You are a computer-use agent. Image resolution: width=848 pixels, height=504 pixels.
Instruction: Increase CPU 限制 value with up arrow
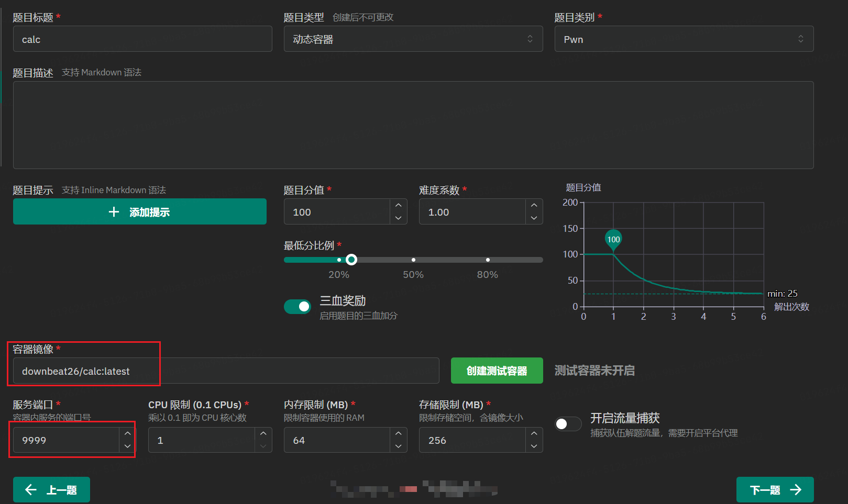[263, 433]
